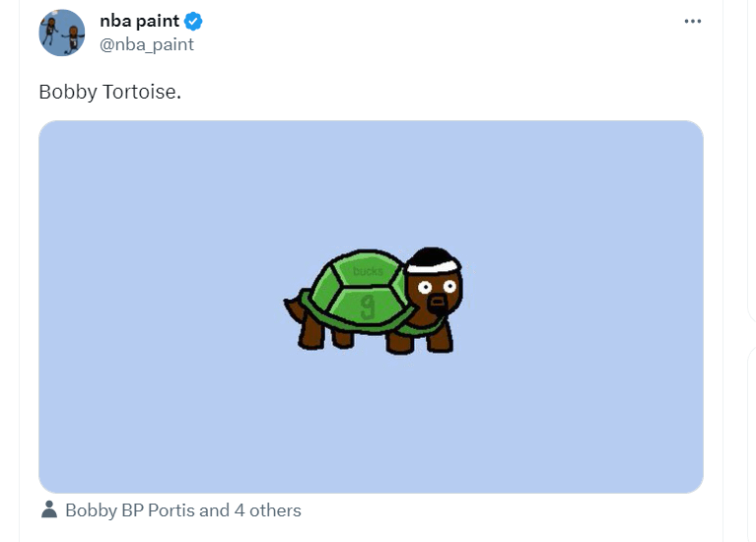Open the "Bobby BP Portis and 4 others" tags

pos(183,510)
